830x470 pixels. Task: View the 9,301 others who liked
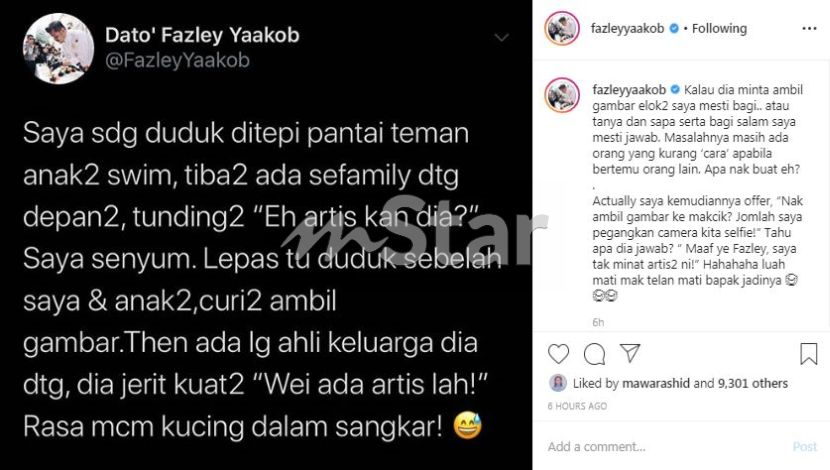(753, 383)
